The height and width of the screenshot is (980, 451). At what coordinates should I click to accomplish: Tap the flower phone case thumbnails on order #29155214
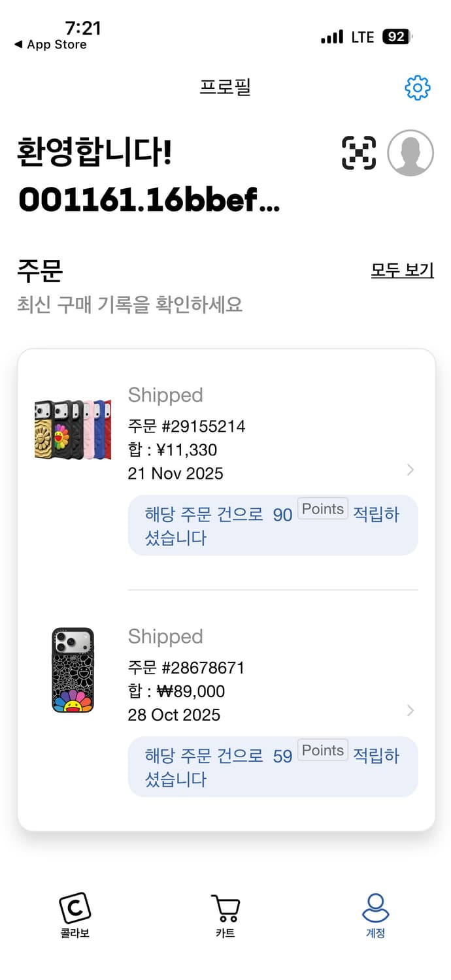pos(72,428)
